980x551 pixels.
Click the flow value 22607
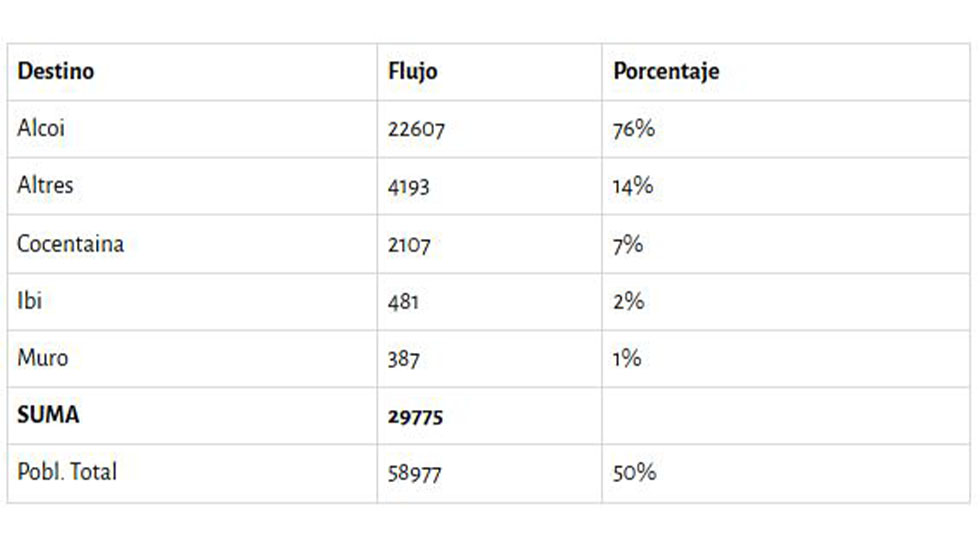point(416,130)
